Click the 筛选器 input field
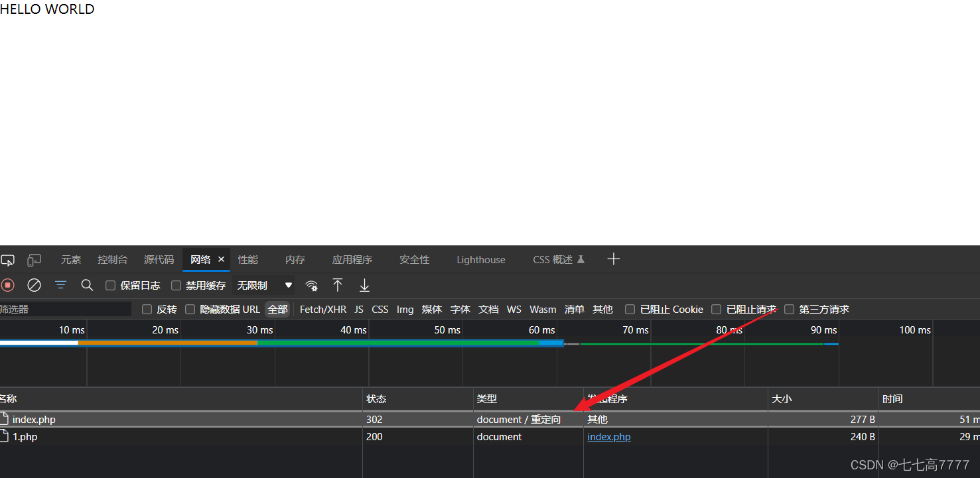Viewport: 980px width, 478px height. [66, 309]
